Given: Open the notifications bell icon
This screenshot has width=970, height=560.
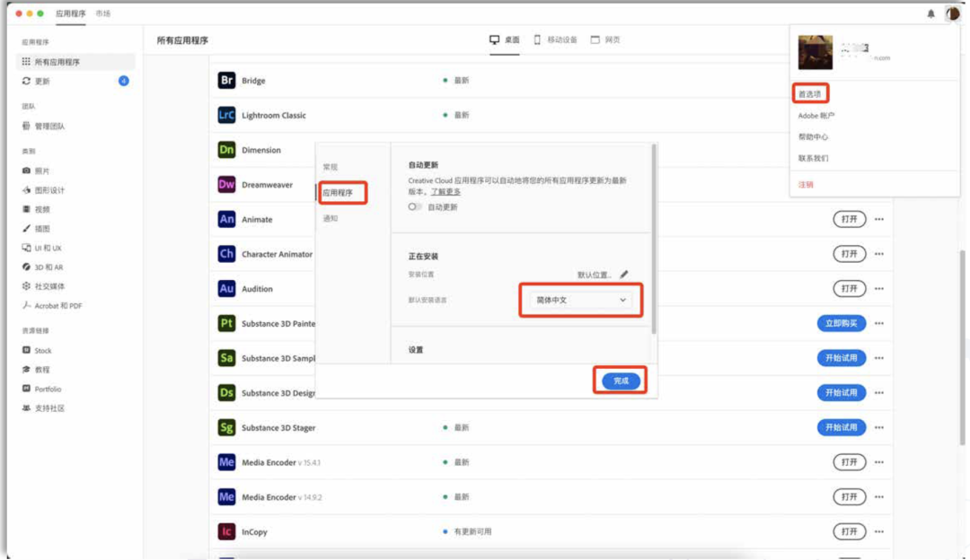Looking at the screenshot, I should coord(929,13).
